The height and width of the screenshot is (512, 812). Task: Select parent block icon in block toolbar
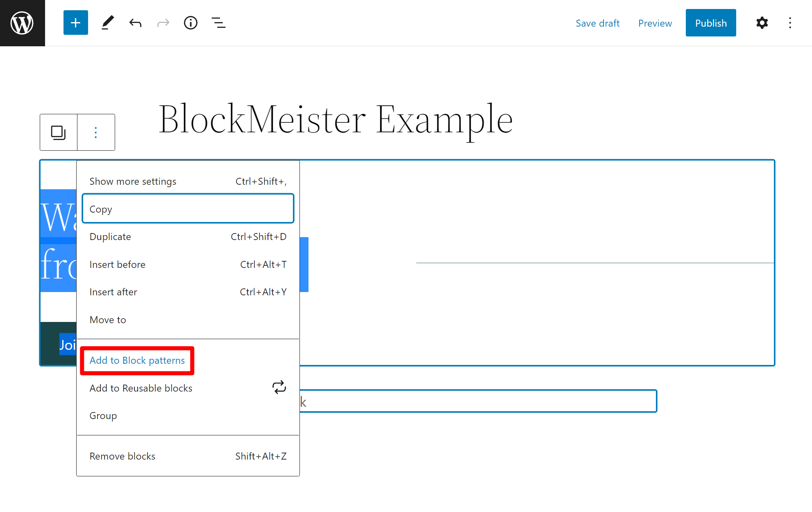(x=58, y=132)
